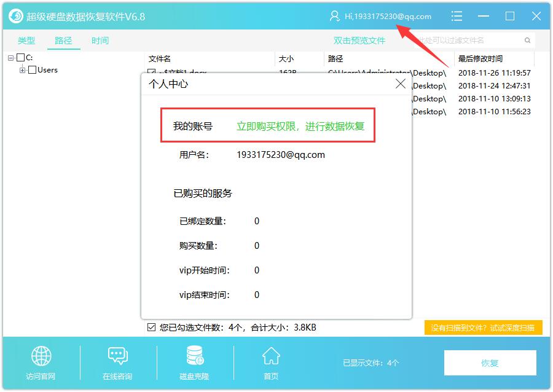Toggle the selected files count checkbox
This screenshot has height=392, width=553.
[x=152, y=327]
